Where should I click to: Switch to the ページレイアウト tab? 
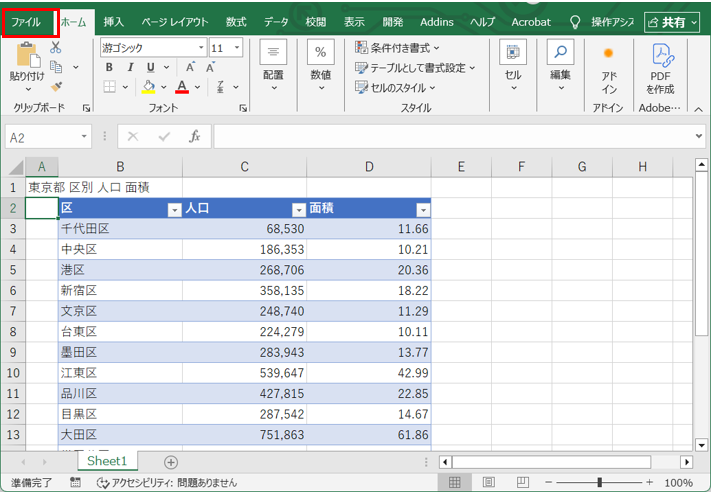point(175,22)
